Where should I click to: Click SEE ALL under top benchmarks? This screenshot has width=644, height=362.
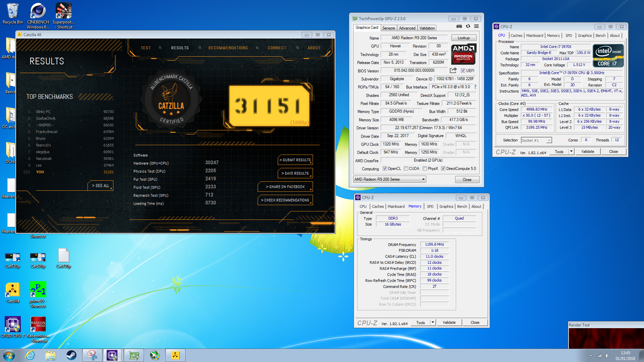click(101, 185)
